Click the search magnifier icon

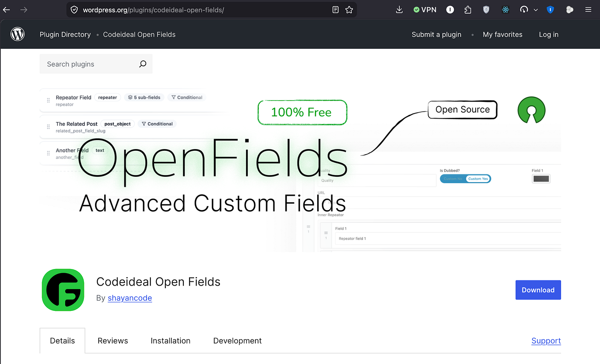click(x=143, y=64)
